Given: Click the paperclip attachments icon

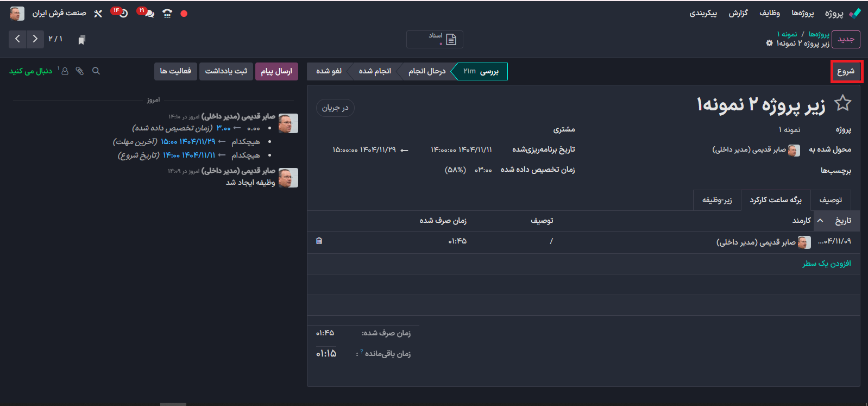Looking at the screenshot, I should tap(80, 71).
